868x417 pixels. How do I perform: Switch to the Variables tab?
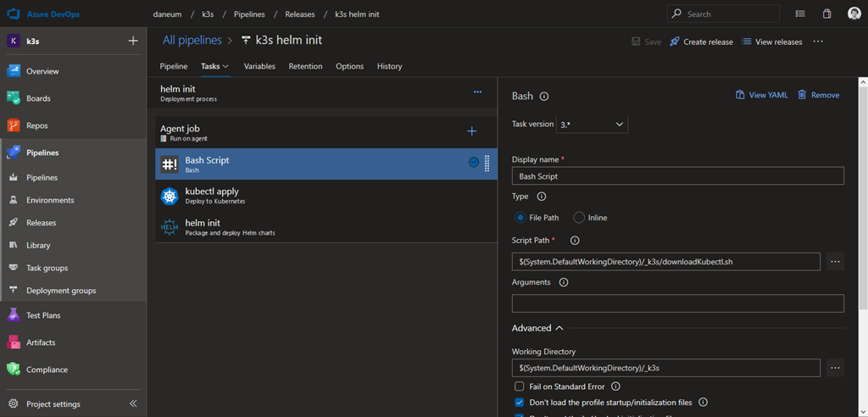(259, 66)
